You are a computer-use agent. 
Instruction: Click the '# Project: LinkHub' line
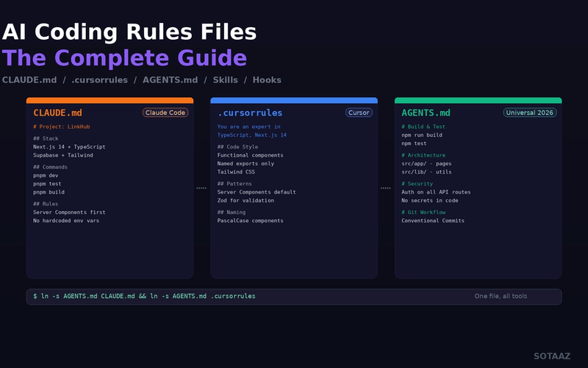coord(62,127)
